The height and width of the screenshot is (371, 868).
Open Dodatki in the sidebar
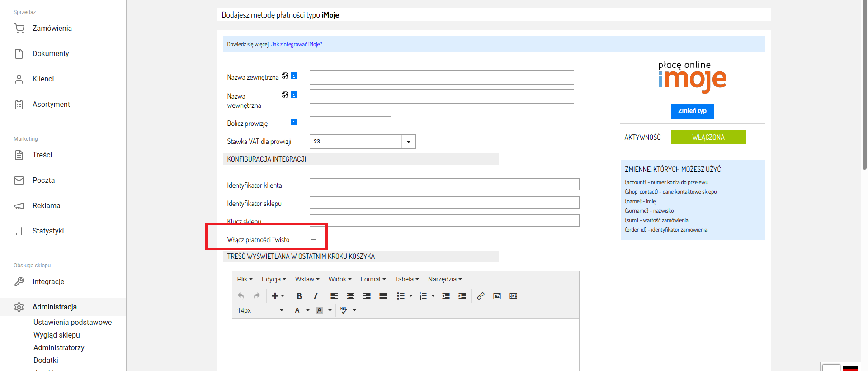pos(46,361)
